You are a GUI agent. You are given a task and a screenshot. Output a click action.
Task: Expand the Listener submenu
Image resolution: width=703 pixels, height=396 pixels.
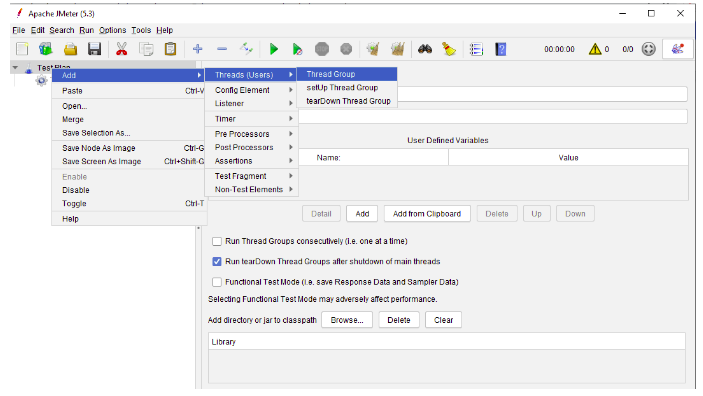tap(252, 104)
